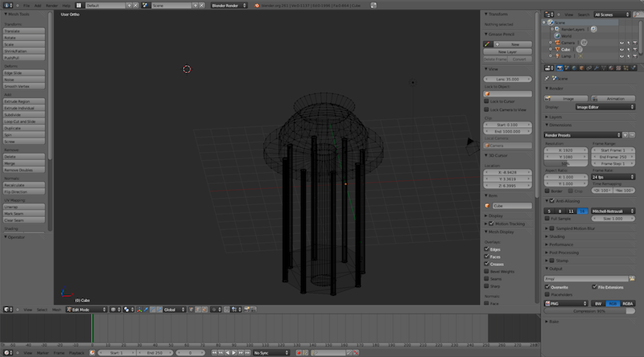
Task: Click the record keyframe red dot icon
Action: 299,352
